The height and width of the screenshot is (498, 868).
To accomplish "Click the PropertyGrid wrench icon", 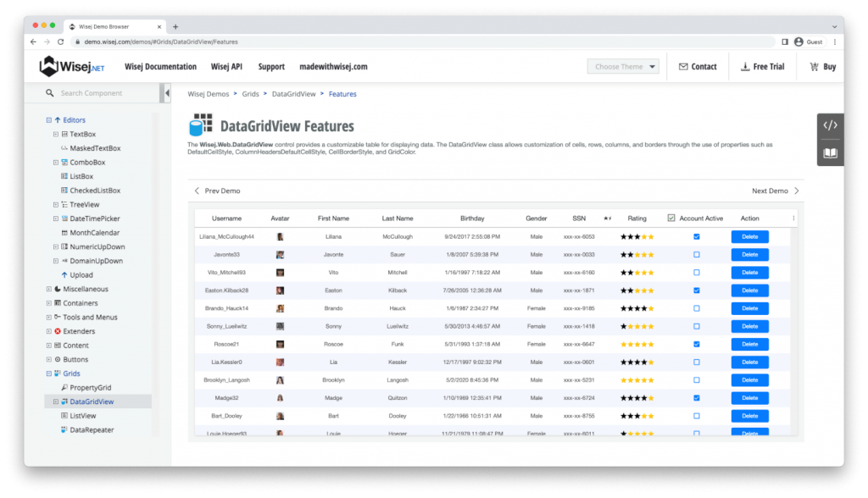I will click(x=64, y=388).
